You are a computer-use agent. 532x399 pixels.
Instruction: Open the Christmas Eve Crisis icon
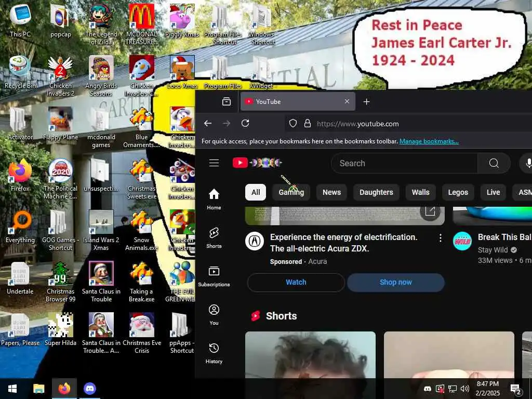[x=141, y=334]
